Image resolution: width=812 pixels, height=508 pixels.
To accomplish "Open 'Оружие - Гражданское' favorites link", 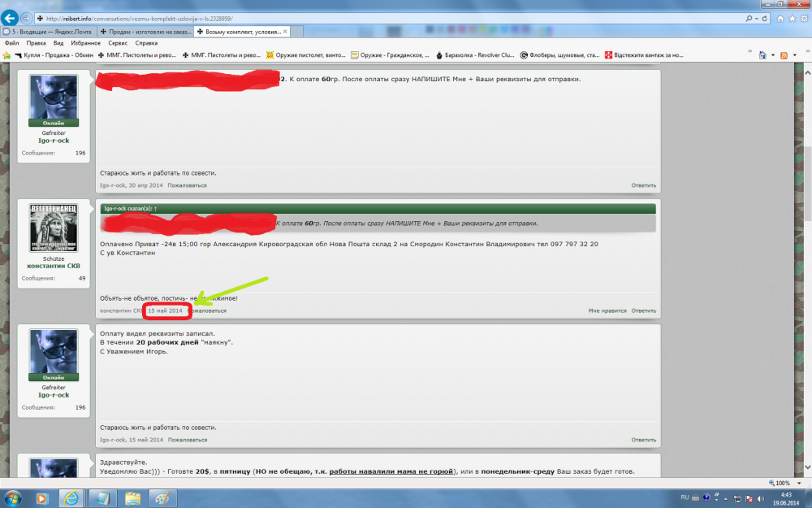I will pos(390,55).
